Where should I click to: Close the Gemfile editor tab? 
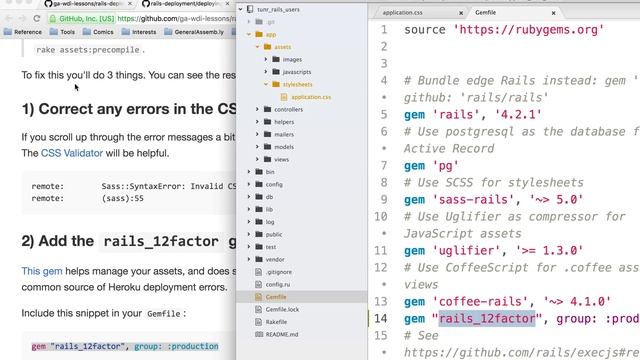coord(553,13)
